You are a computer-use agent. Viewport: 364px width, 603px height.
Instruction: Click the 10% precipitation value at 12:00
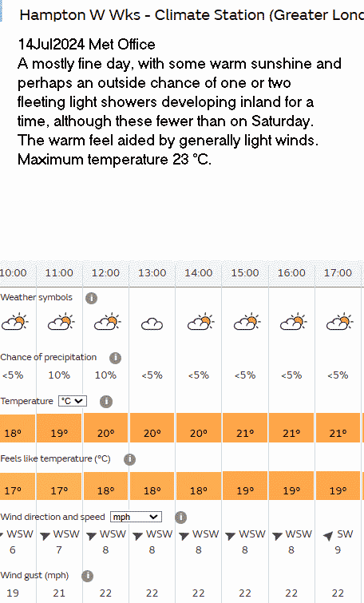(105, 375)
